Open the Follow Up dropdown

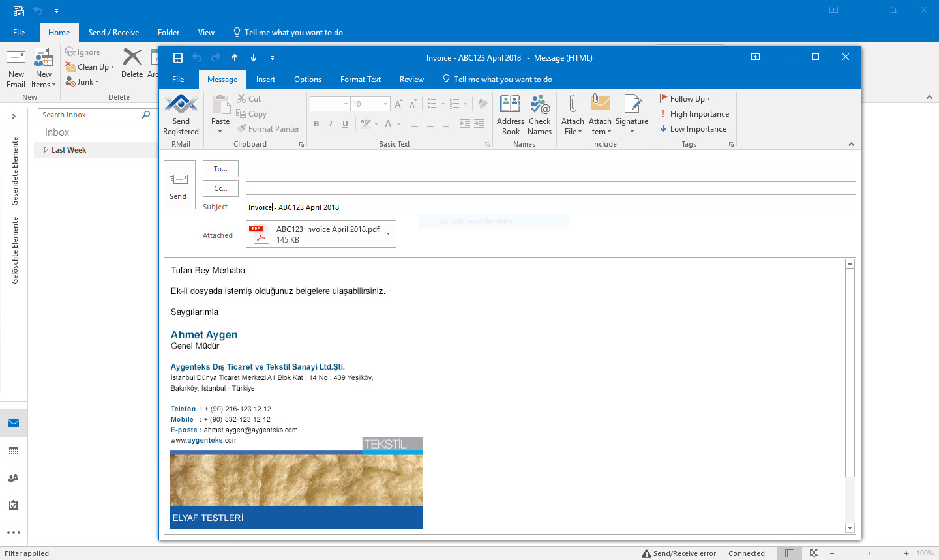[685, 99]
